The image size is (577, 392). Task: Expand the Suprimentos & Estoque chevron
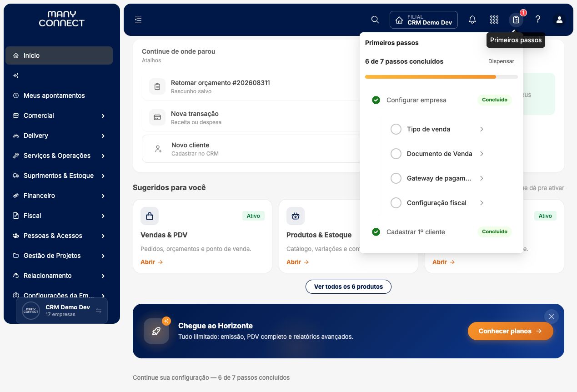tap(103, 176)
